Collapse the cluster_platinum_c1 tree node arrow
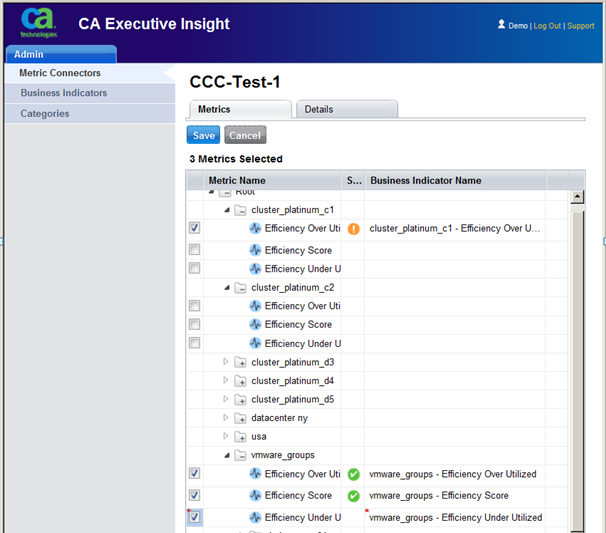Screen dimensions: 606x533 227,210
